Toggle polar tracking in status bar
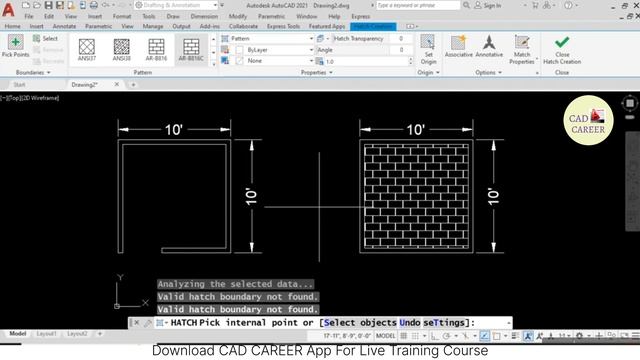640x360 pixels. (446, 336)
